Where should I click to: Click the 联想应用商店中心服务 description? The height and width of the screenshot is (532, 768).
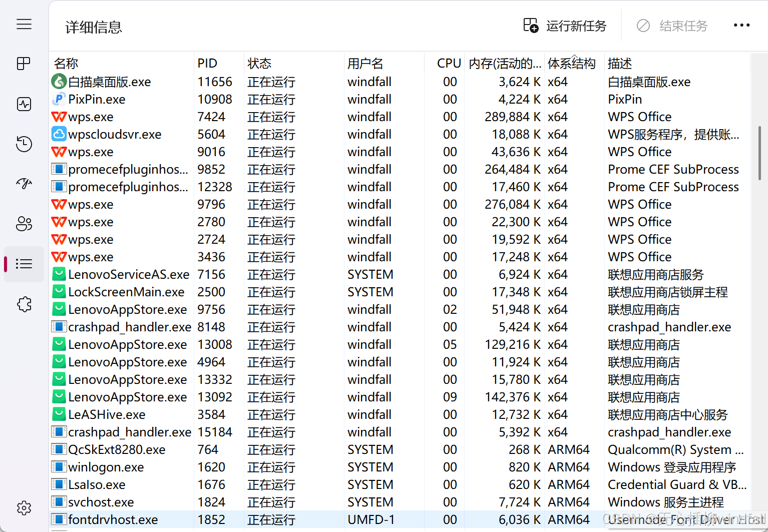click(668, 414)
